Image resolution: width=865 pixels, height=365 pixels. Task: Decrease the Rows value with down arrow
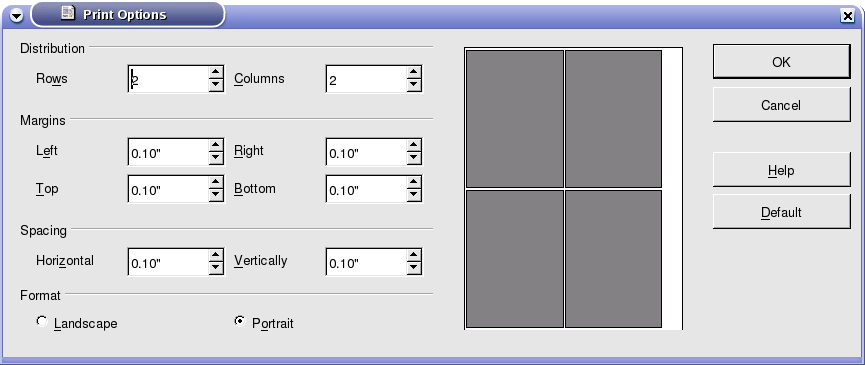click(216, 85)
